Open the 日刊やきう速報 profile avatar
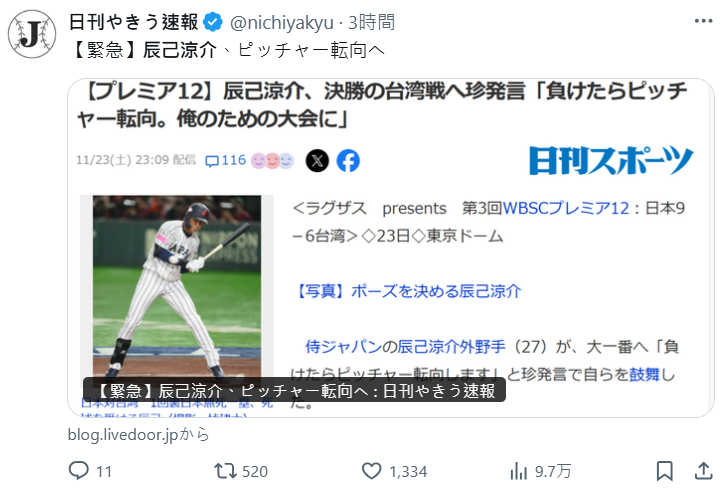The height and width of the screenshot is (495, 727). 32,34
